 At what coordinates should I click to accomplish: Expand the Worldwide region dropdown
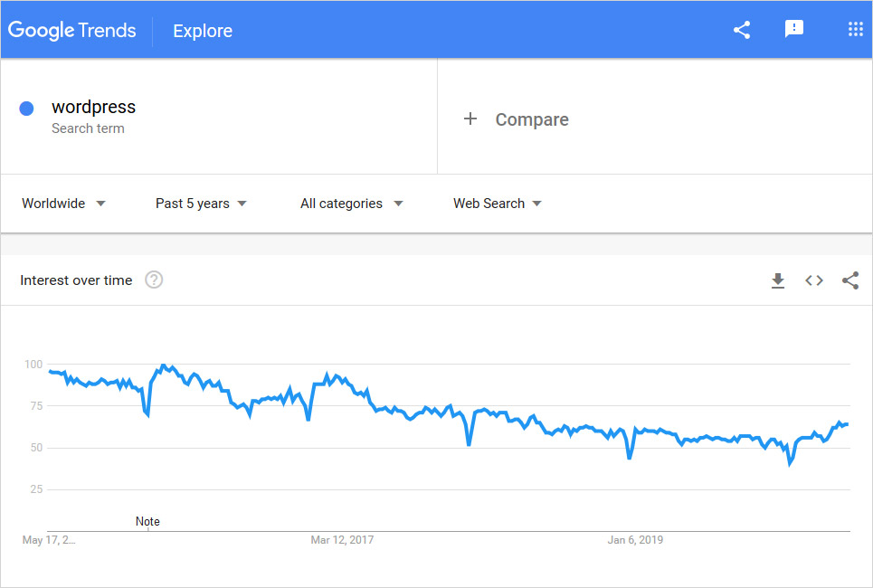pyautogui.click(x=63, y=204)
